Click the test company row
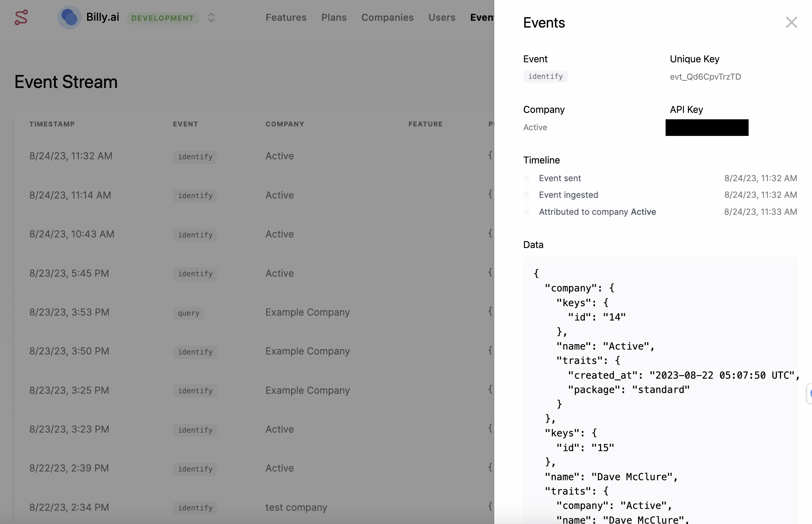The width and height of the screenshot is (812, 524). pyautogui.click(x=296, y=507)
